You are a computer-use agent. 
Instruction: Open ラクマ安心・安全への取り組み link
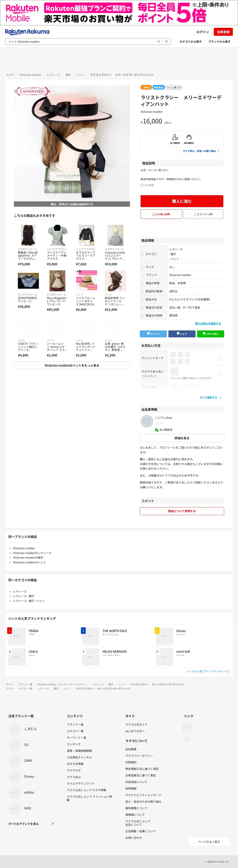click(x=201, y=151)
